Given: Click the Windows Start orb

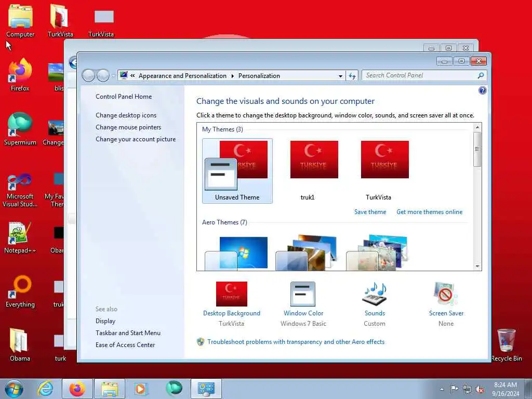Looking at the screenshot, I should click(x=14, y=389).
